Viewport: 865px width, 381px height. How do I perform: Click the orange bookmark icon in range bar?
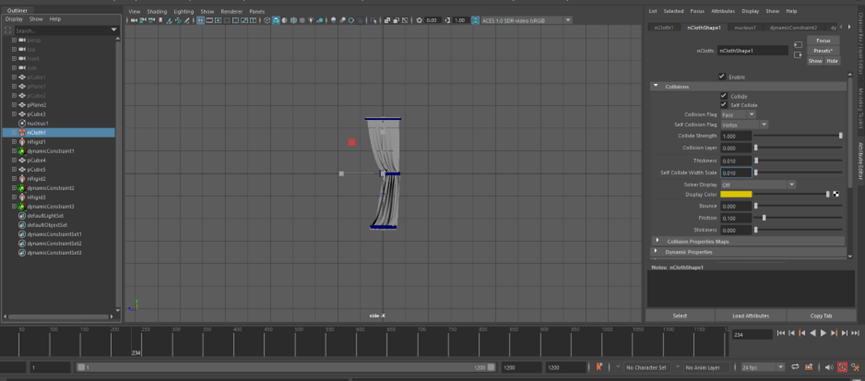coord(599,367)
